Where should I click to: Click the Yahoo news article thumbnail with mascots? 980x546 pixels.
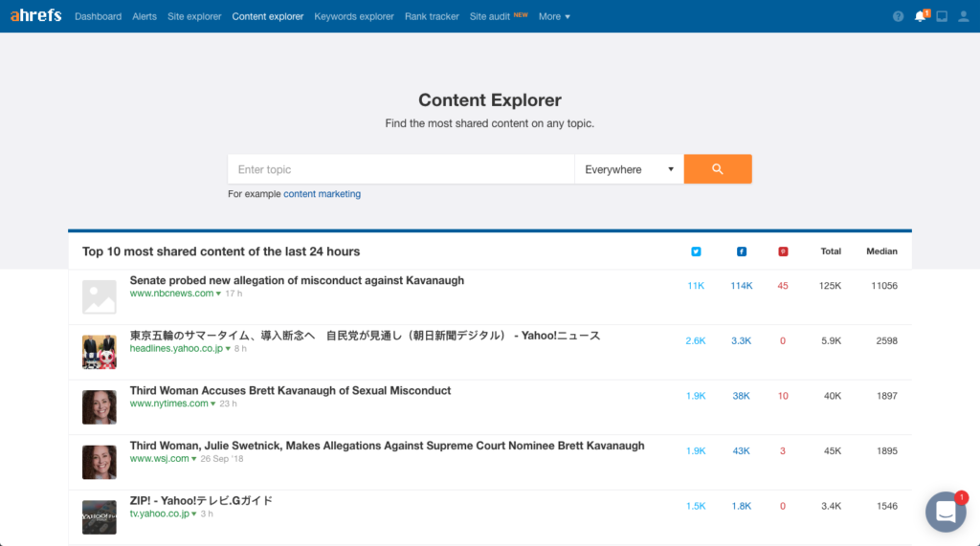(x=100, y=352)
